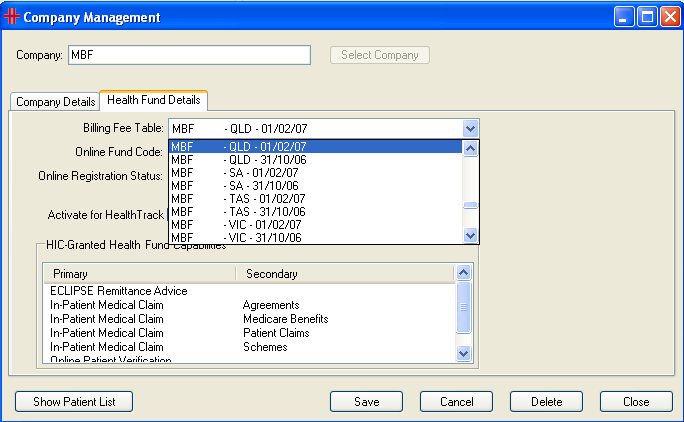Click the Select Company button
684x422 pixels.
click(x=380, y=55)
